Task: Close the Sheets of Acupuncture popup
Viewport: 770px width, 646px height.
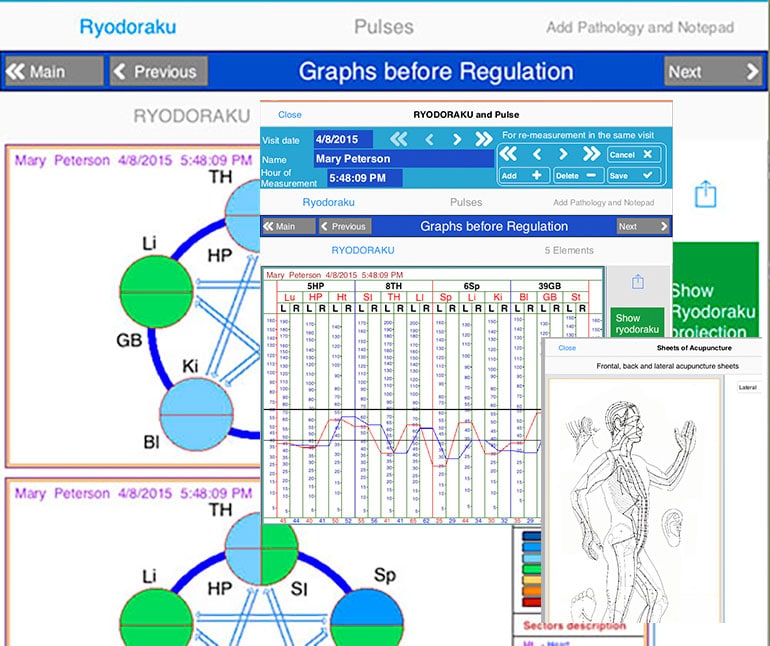Action: 567,348
